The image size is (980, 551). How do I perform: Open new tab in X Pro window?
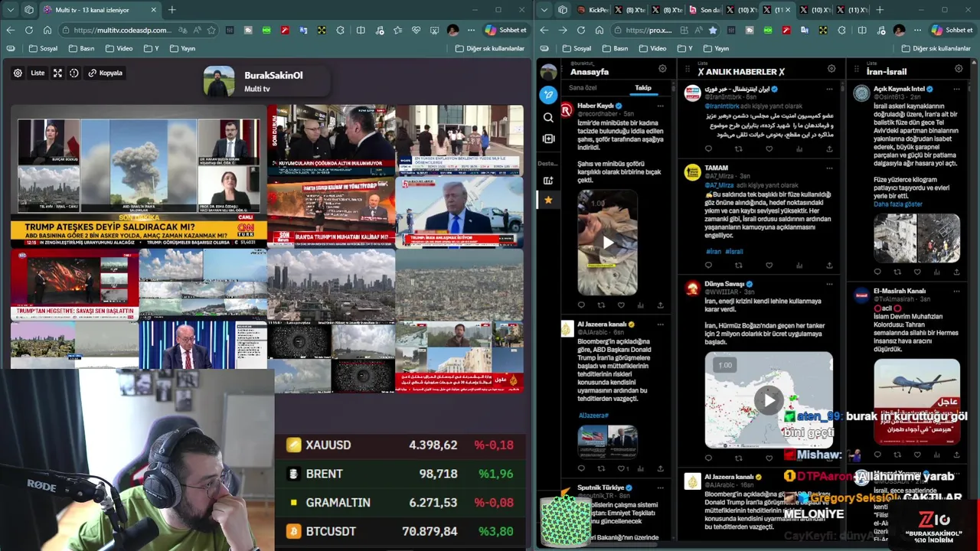pos(879,10)
